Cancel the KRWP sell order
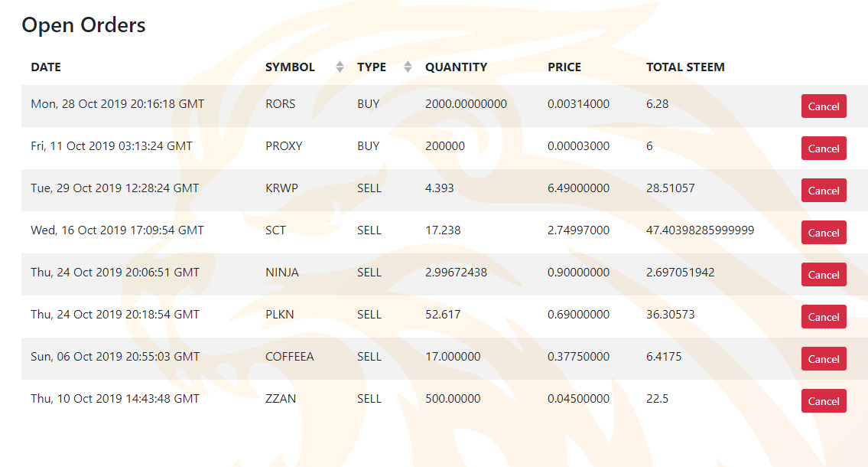 (823, 191)
